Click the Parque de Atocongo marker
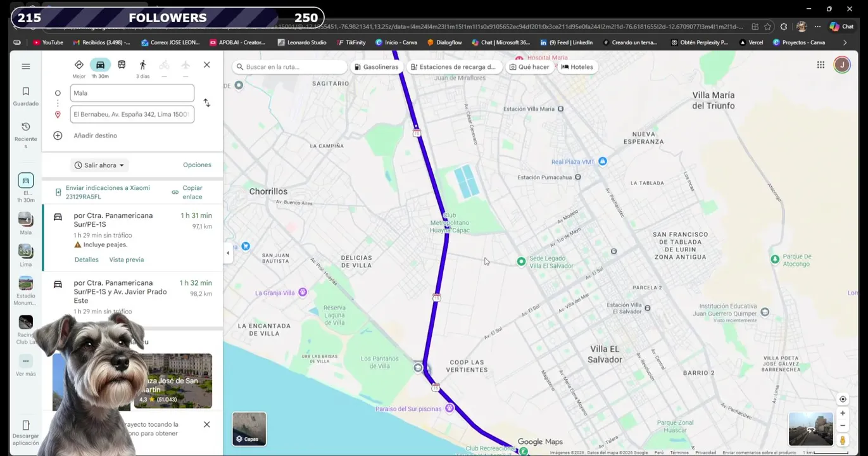The width and height of the screenshot is (868, 456). pos(775,259)
